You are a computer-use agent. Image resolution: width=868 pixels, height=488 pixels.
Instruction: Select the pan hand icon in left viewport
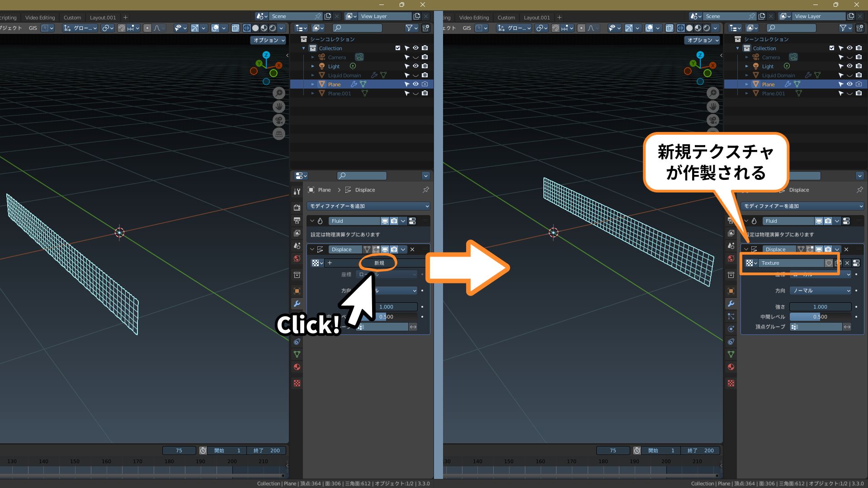[279, 107]
